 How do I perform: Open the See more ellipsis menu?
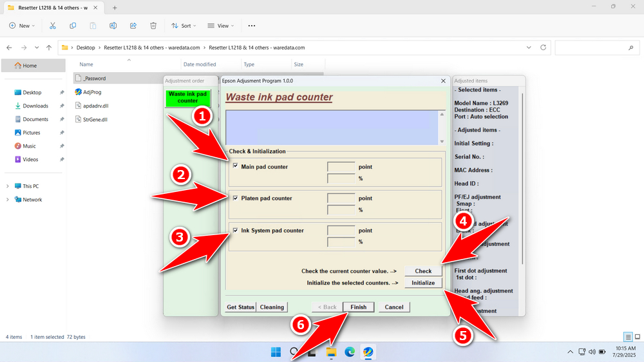252,26
